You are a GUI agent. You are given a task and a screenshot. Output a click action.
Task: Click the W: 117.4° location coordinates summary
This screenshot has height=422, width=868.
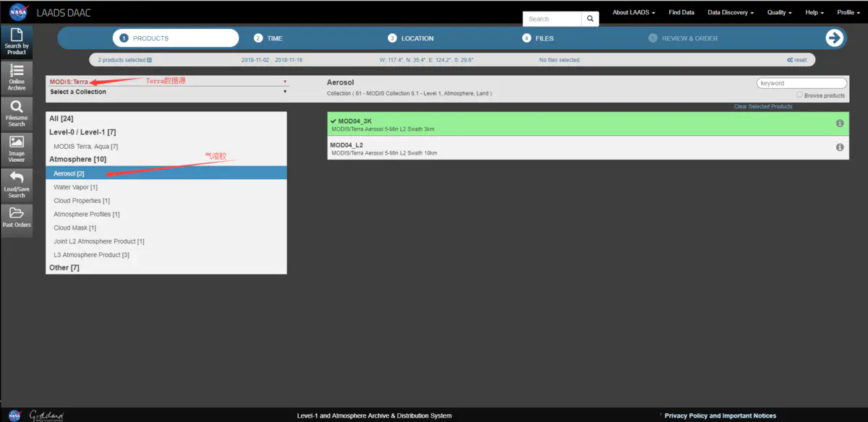[x=427, y=60]
